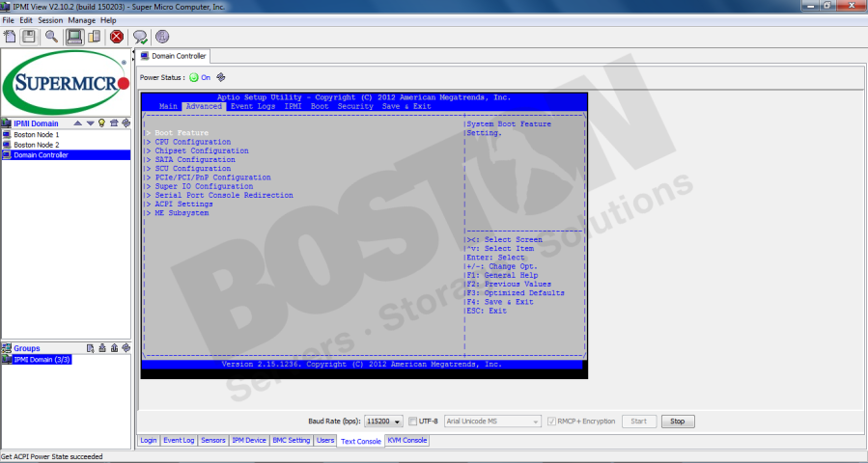Switch to the Event Log tab
Screen dimensions: 868x463
(x=179, y=440)
